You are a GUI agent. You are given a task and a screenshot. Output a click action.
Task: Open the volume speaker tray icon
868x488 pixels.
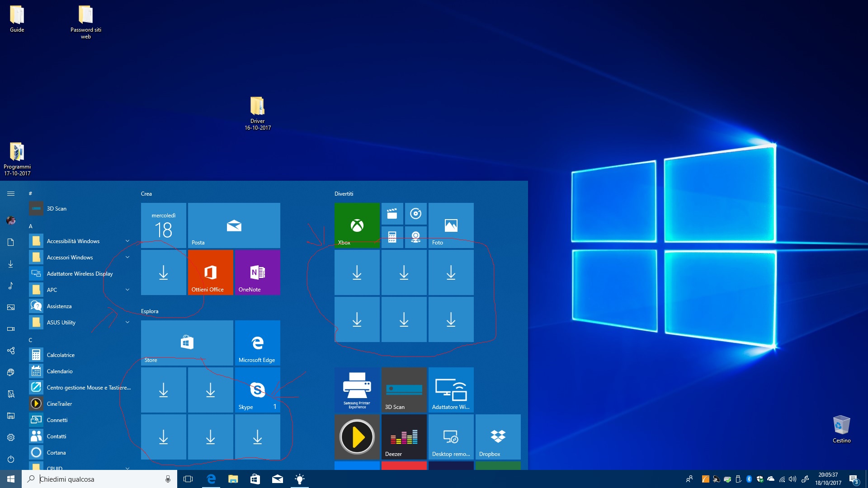point(793,479)
